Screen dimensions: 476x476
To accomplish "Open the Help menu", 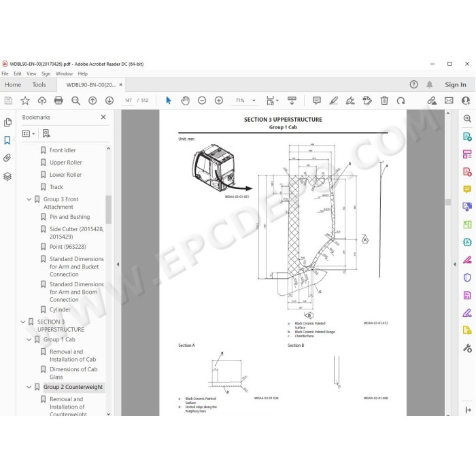I will 82,73.
